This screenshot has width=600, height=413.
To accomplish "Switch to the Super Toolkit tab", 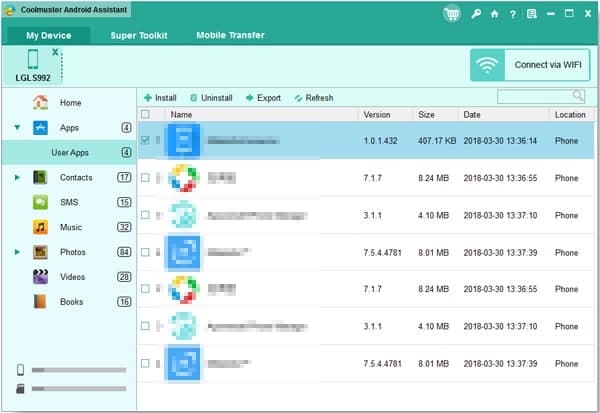I will click(138, 35).
